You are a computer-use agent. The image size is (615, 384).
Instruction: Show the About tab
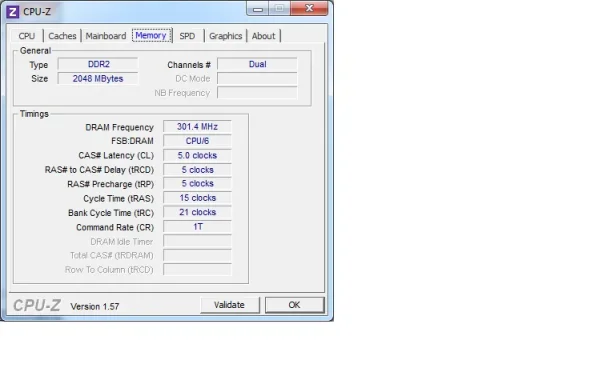[x=263, y=36]
